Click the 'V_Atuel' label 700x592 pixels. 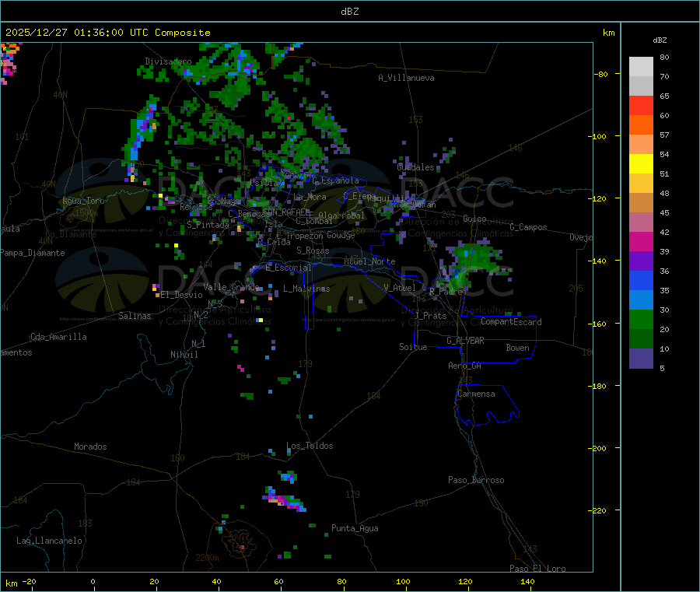click(400, 288)
